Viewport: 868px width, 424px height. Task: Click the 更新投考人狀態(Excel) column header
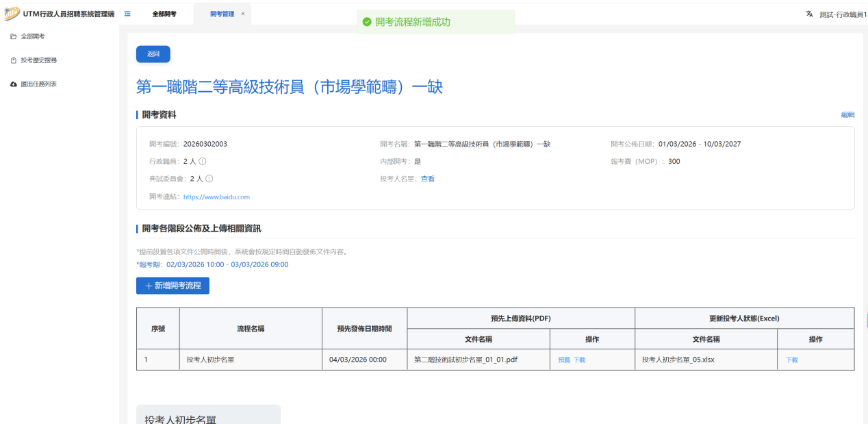(745, 319)
